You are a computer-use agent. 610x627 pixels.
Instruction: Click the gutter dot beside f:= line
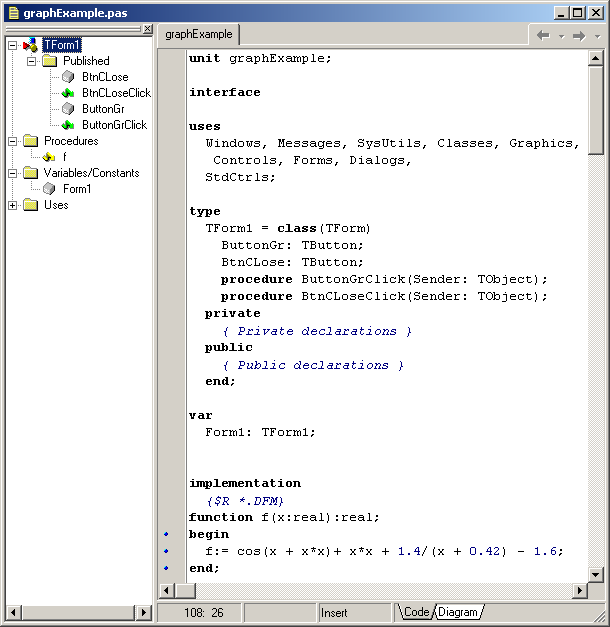point(166,551)
